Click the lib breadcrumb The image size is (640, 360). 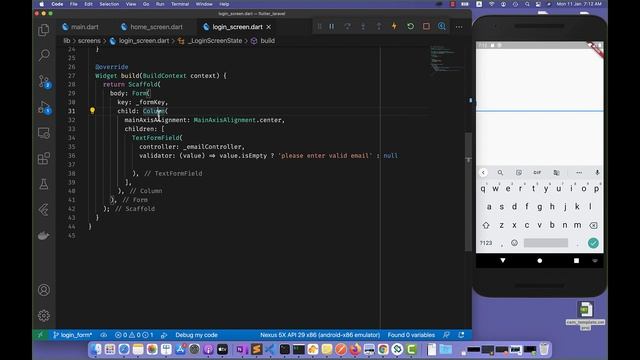67,41
